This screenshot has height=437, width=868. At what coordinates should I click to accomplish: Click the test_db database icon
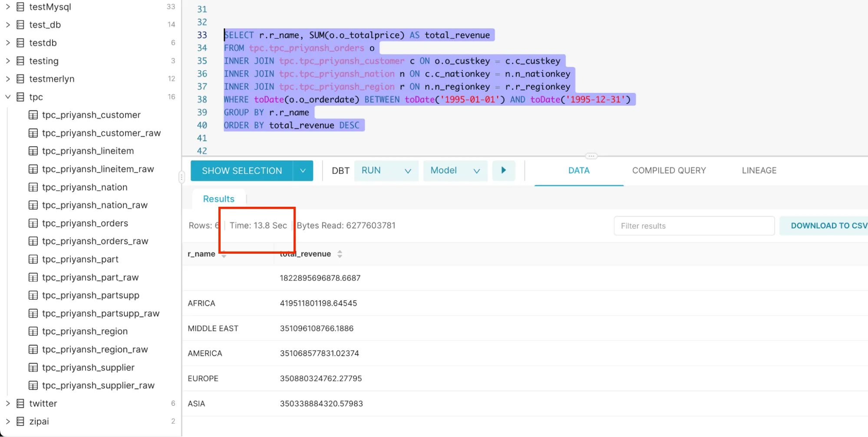click(x=20, y=25)
